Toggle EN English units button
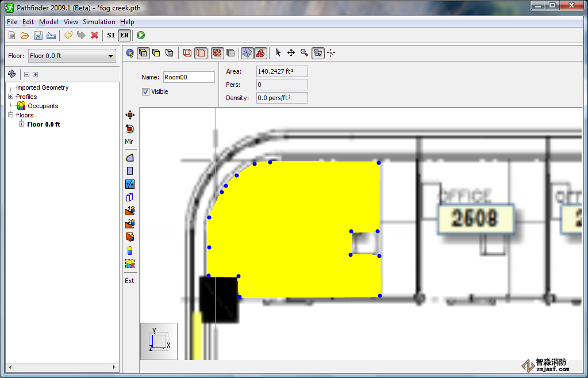Image resolution: width=588 pixels, height=378 pixels. click(x=124, y=35)
